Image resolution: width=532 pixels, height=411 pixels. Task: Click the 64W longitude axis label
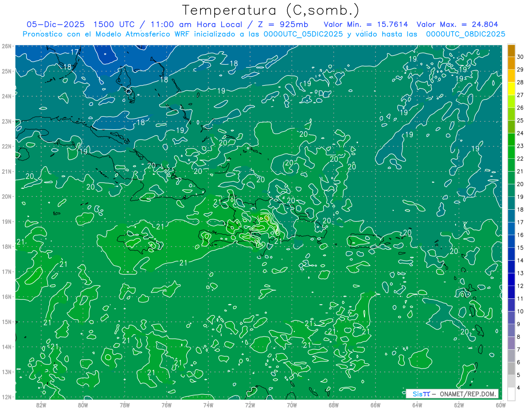tap(417, 405)
